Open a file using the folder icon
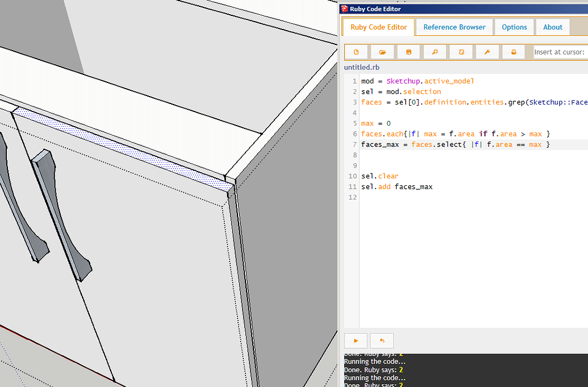Screen dimensions: 588x387 [x=382, y=52]
